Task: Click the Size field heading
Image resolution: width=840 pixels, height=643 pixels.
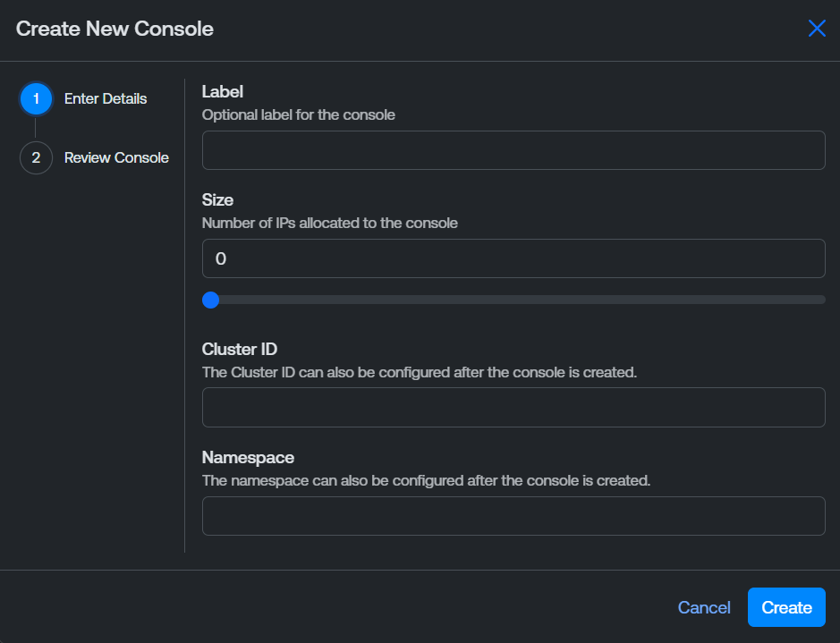Action: click(x=217, y=200)
